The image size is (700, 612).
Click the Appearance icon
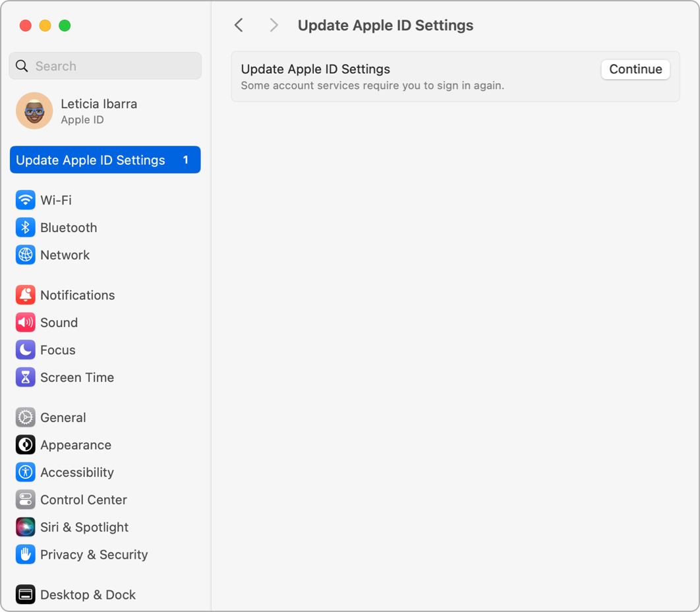pos(26,445)
